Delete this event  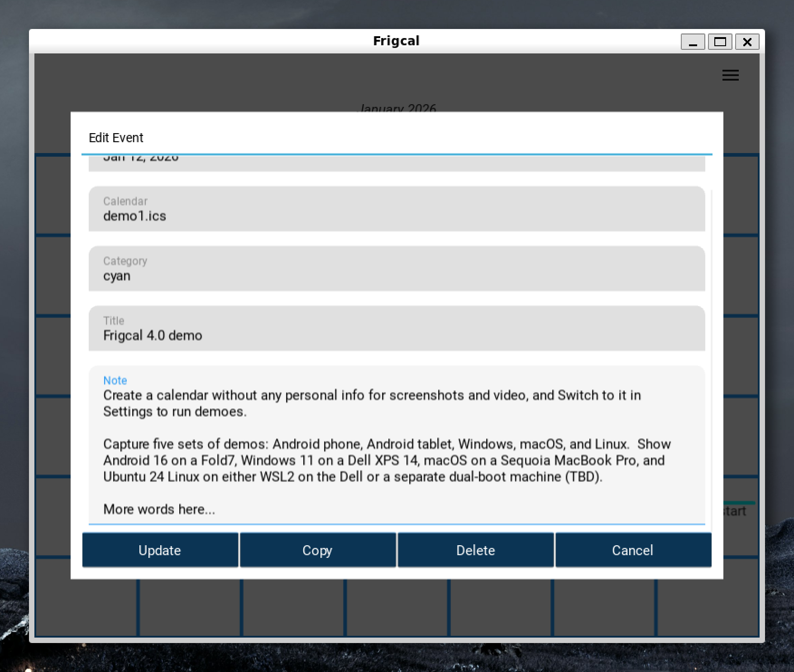click(x=475, y=550)
